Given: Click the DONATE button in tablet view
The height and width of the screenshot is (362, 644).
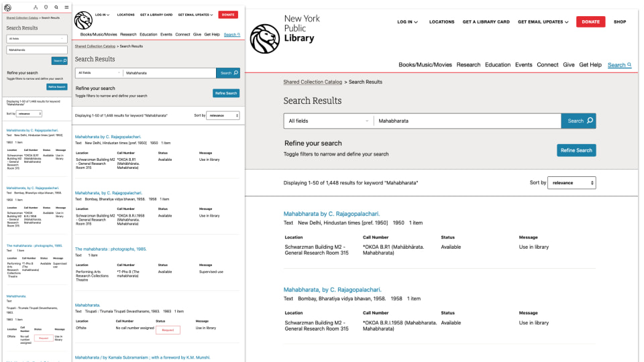Looking at the screenshot, I should [228, 15].
